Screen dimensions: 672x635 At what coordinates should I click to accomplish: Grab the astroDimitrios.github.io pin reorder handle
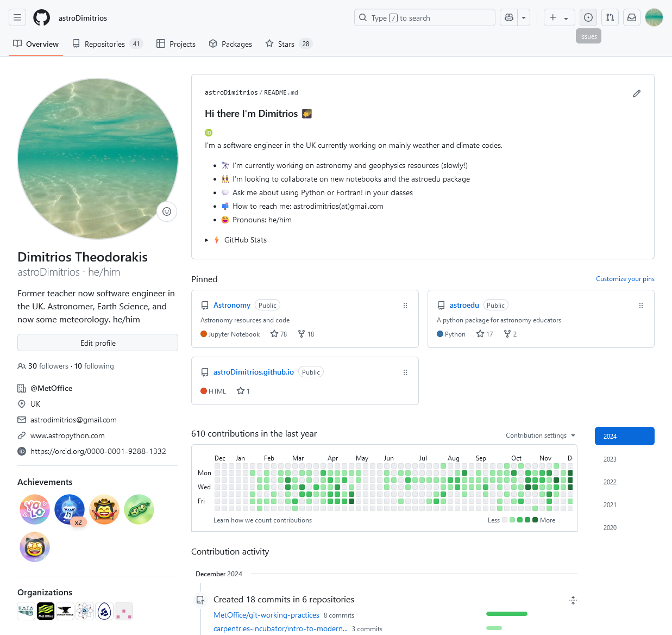pyautogui.click(x=405, y=372)
